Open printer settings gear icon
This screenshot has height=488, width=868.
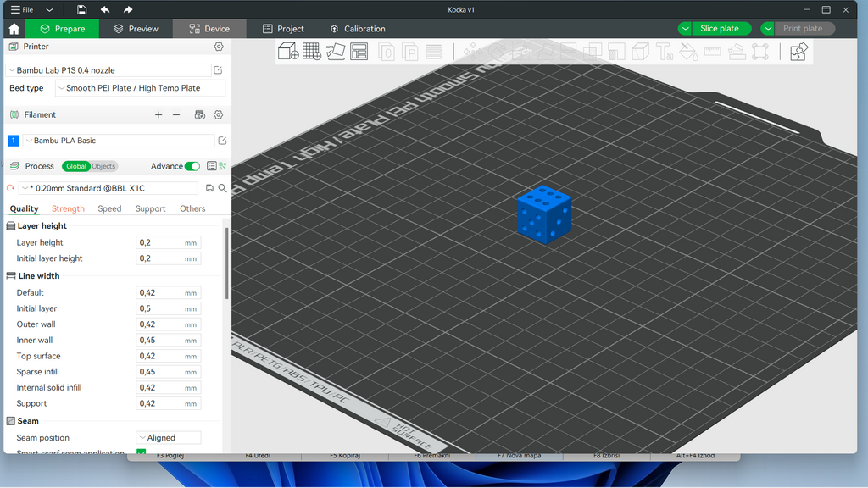point(219,47)
